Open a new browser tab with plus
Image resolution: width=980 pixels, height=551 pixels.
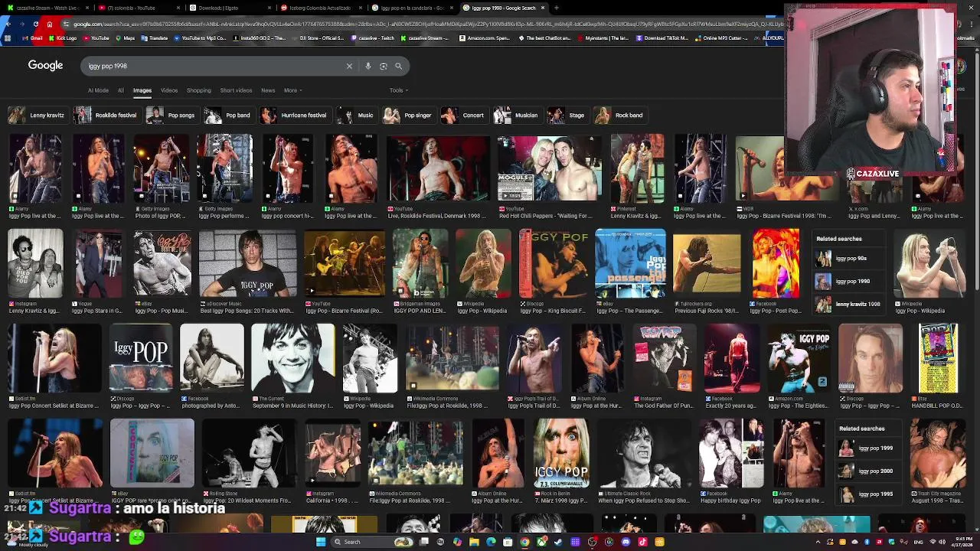[x=557, y=8]
